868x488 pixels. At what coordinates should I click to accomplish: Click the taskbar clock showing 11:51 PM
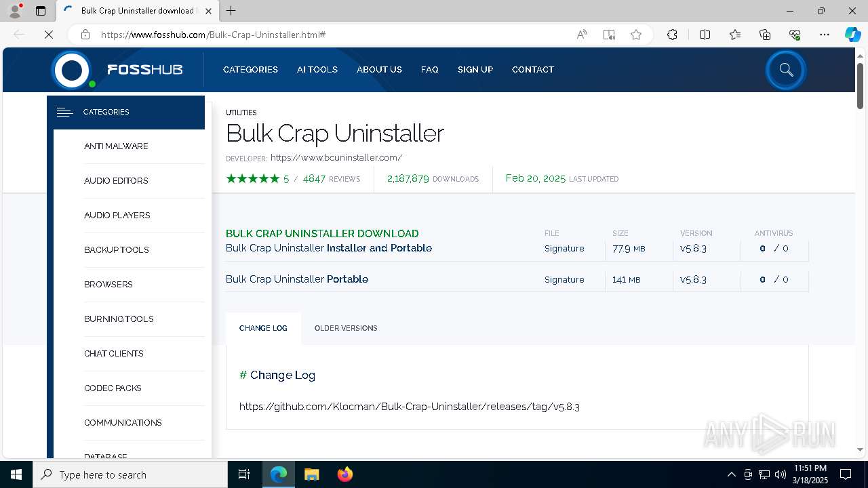click(810, 474)
